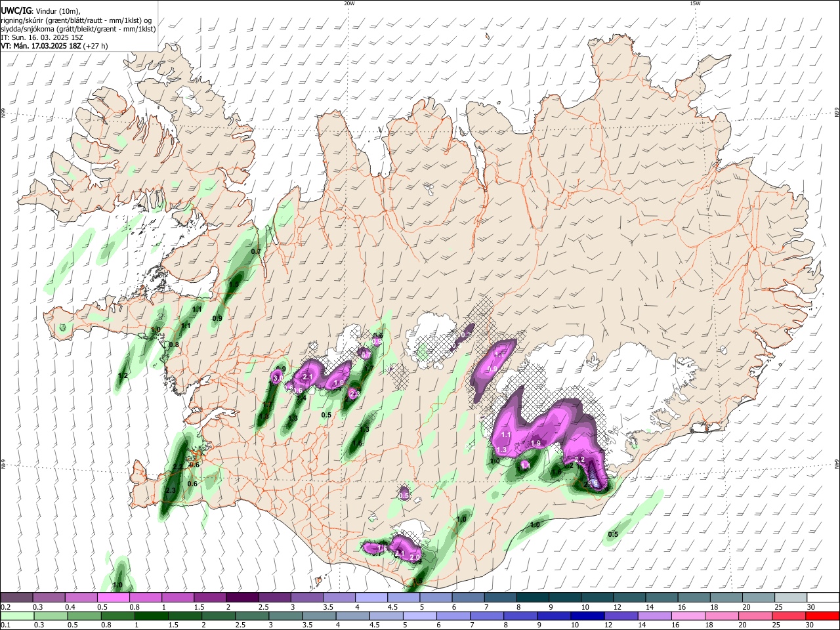Image resolution: width=840 pixels, height=630 pixels.
Task: Click the bright red lower-scale swatch after 30
Action: tap(822, 616)
